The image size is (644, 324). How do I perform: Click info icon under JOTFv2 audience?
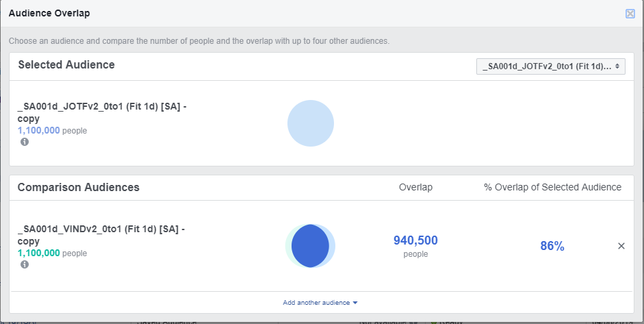click(25, 142)
